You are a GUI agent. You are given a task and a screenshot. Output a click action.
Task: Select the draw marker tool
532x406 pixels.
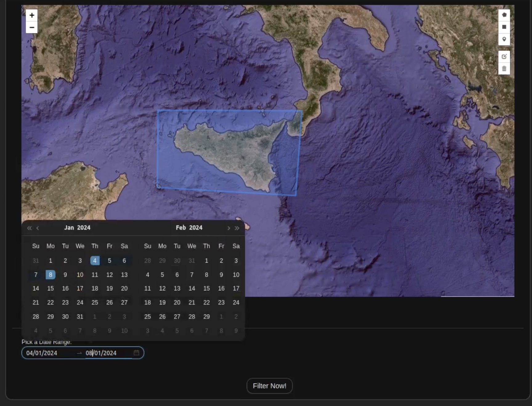504,39
